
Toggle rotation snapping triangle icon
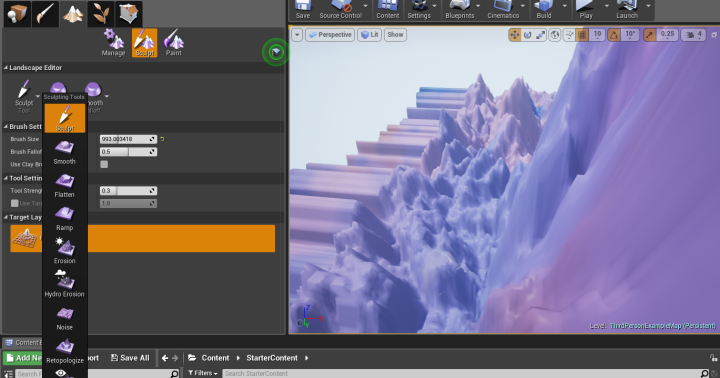(614, 35)
